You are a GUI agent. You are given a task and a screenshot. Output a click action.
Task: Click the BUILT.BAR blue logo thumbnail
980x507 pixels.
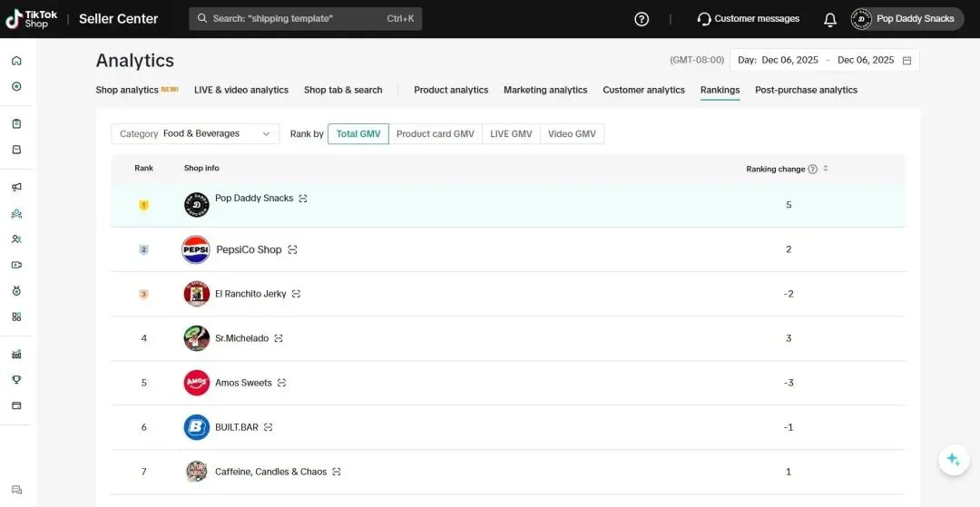pos(197,428)
